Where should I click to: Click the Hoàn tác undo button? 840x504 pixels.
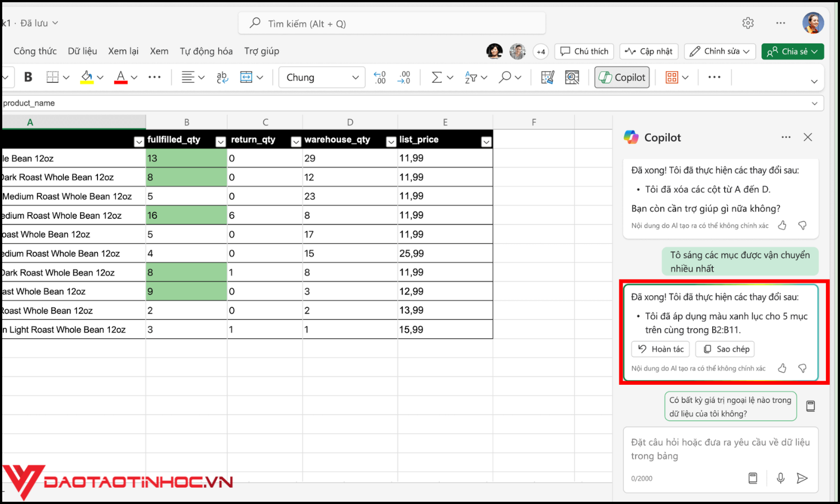click(660, 349)
